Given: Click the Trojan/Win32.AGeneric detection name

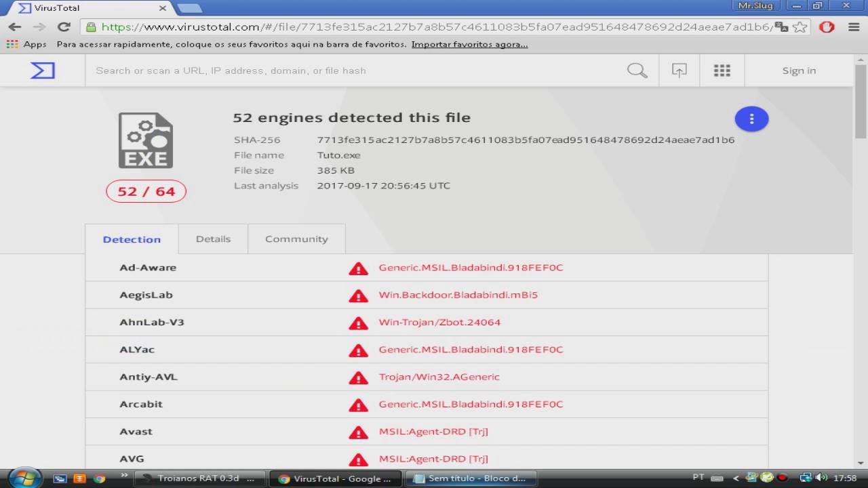Looking at the screenshot, I should [x=439, y=377].
